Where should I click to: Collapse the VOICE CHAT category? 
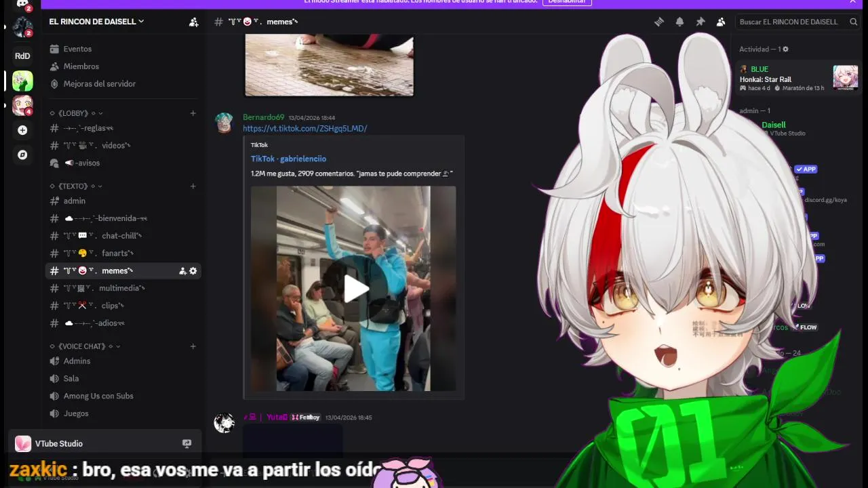tap(85, 346)
